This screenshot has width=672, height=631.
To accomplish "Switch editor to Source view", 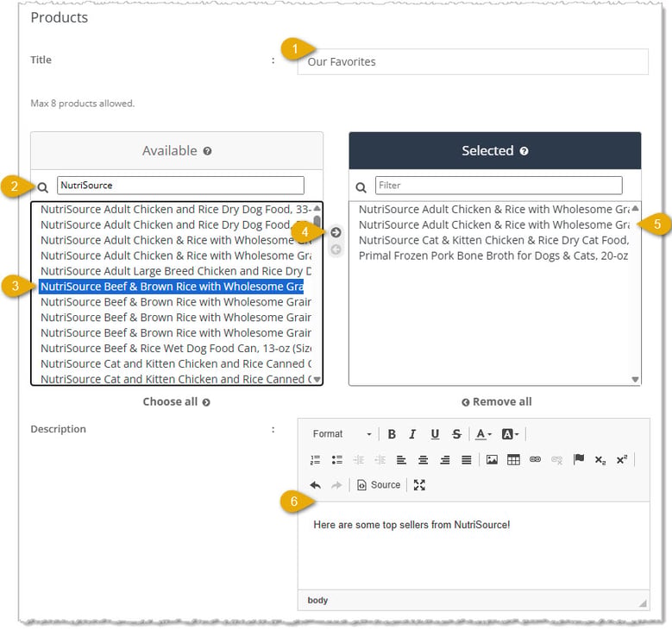I will pos(379,485).
